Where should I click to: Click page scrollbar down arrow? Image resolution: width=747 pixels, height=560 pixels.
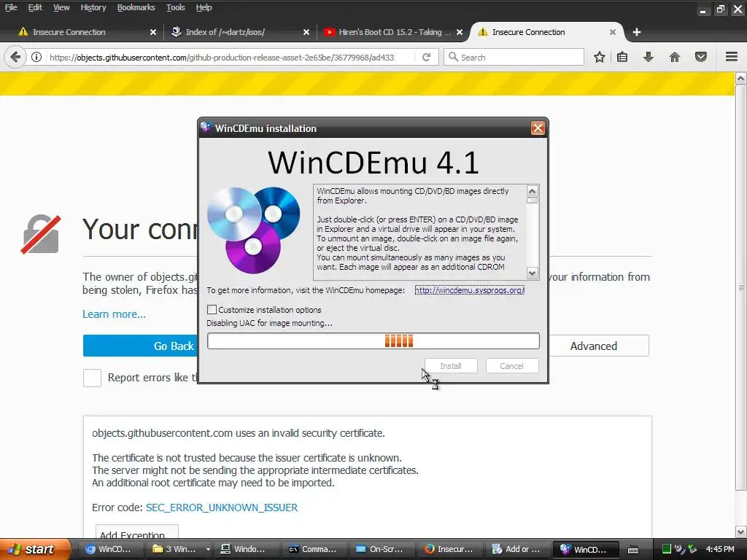(x=741, y=532)
